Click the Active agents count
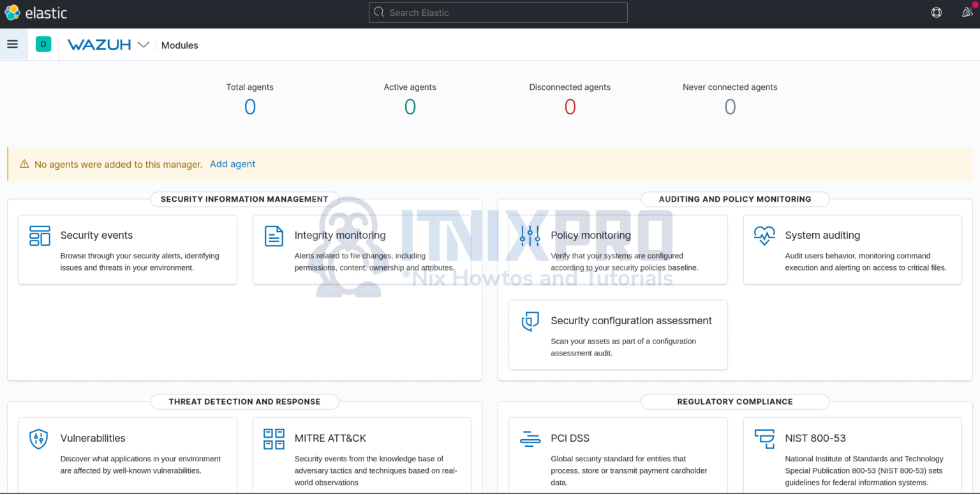Screen dimensions: 980x494 pyautogui.click(x=410, y=107)
